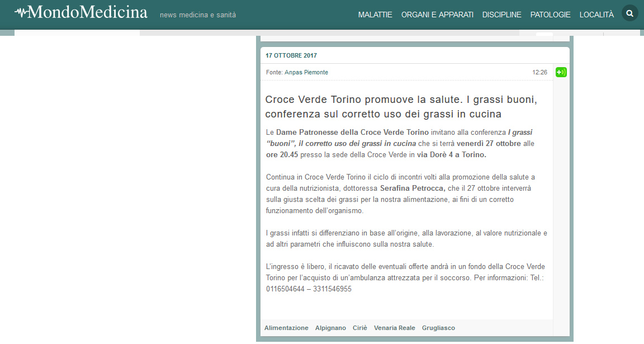Go to the MondoMedicina homepage via logo text
Viewport: 644px width, 344px height.
(x=87, y=12)
